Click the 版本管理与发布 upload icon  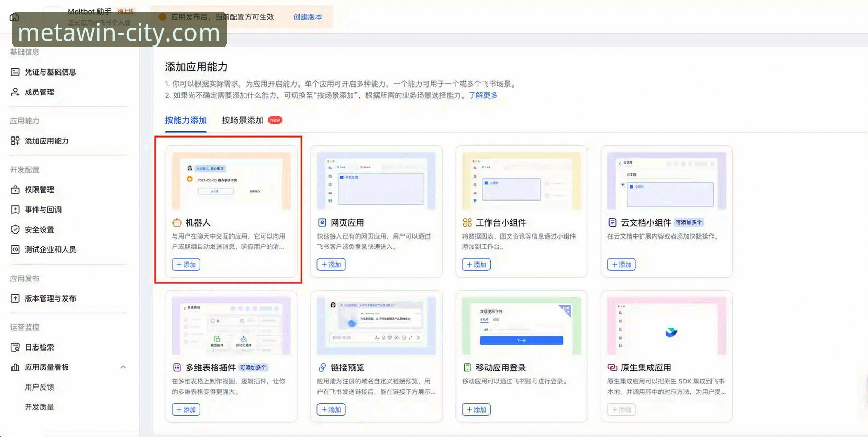tap(15, 298)
